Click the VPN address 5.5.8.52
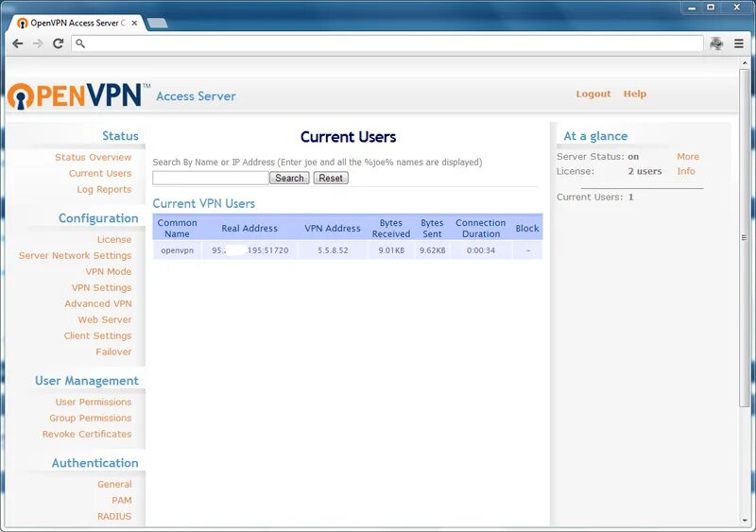Screen dimensions: 756x532 click(333, 250)
